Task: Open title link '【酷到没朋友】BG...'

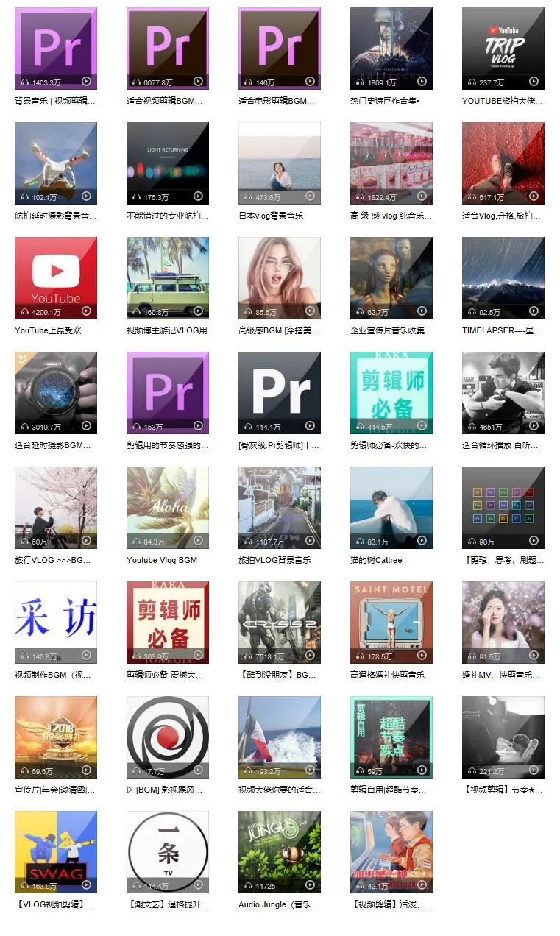Action: coord(277,675)
